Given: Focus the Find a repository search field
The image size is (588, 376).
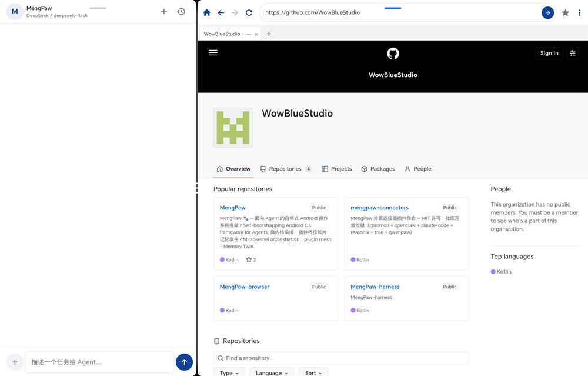Looking at the screenshot, I should [341, 358].
